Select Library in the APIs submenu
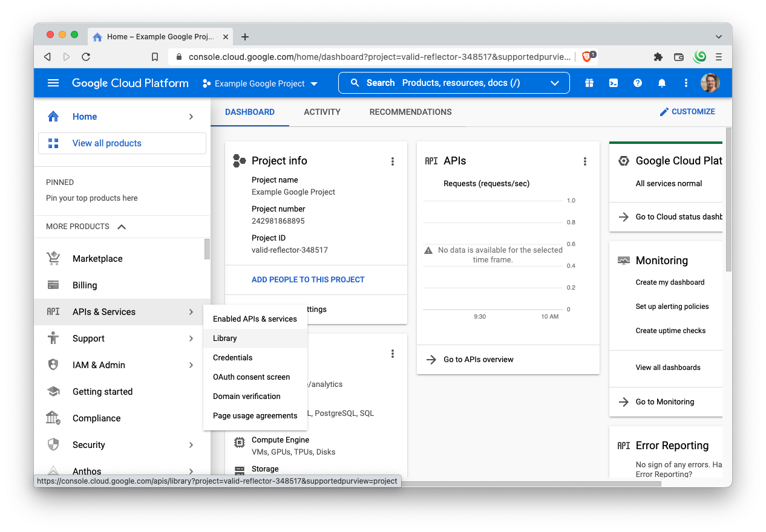The width and height of the screenshot is (766, 532). pyautogui.click(x=255, y=338)
